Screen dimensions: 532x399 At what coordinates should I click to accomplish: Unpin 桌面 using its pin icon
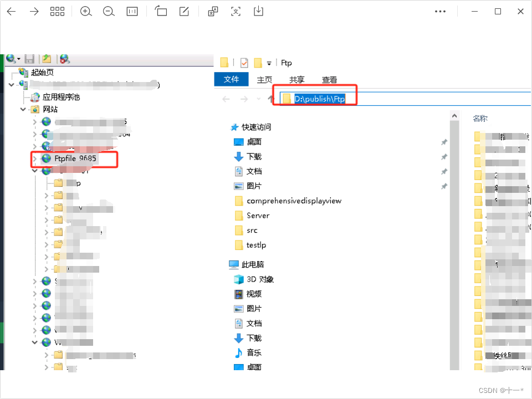pyautogui.click(x=444, y=142)
